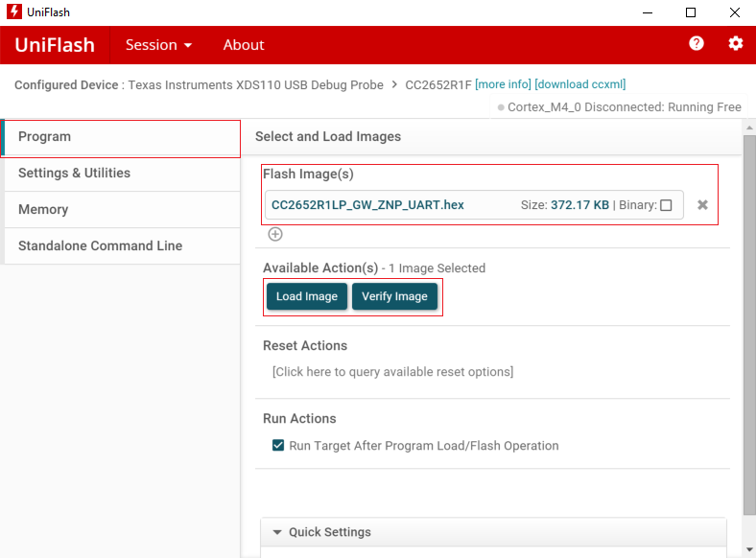
Task: Add another flash image with plus icon
Action: click(x=275, y=234)
